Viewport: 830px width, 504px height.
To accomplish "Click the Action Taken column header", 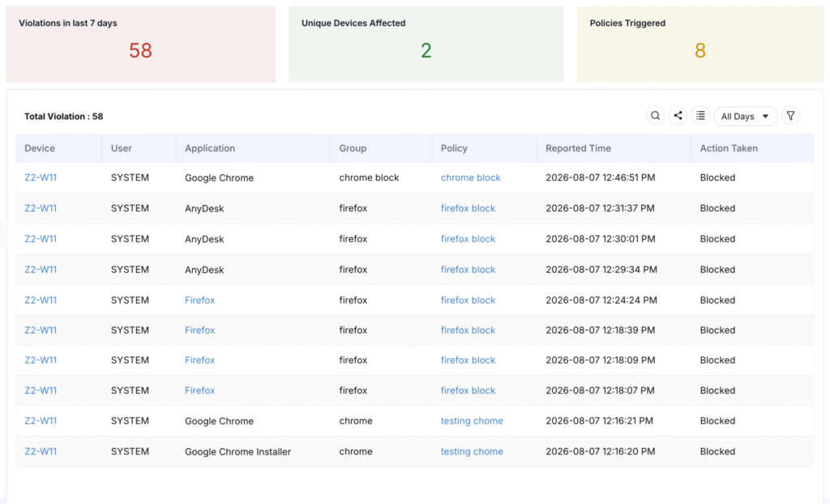I will (x=729, y=148).
